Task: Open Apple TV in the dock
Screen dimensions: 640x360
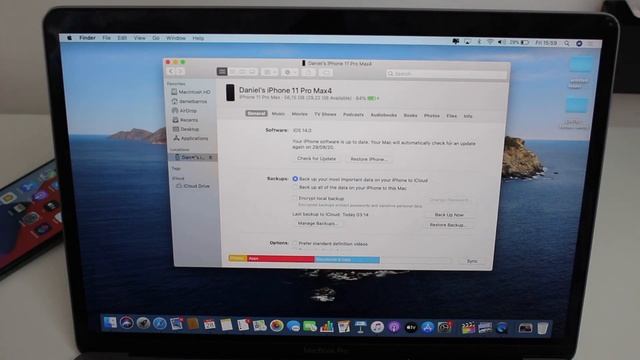Action: coord(411,327)
